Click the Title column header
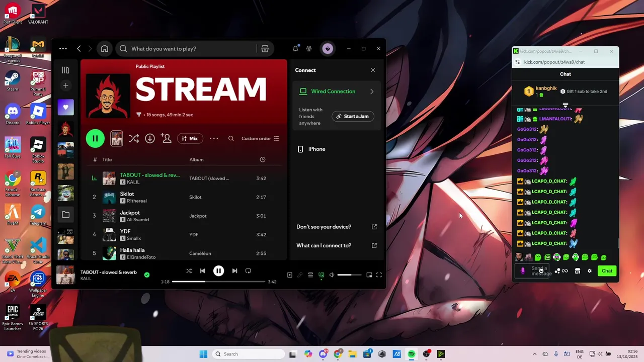 coord(107,160)
